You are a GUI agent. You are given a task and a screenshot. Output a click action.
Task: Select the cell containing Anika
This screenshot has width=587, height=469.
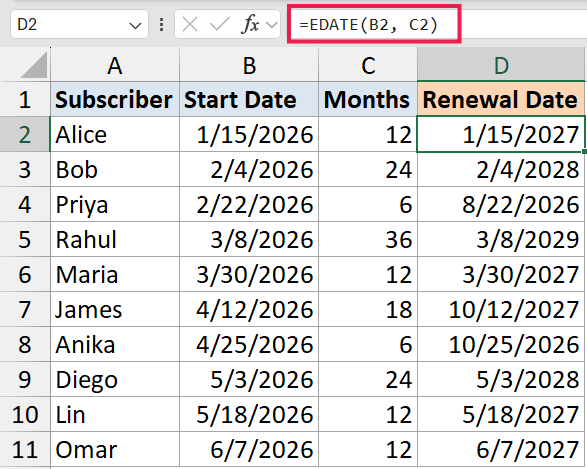pos(115,344)
